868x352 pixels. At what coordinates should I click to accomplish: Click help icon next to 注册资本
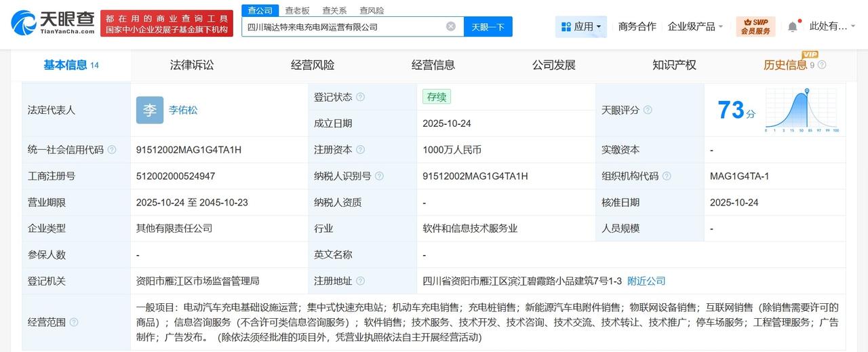coord(360,150)
